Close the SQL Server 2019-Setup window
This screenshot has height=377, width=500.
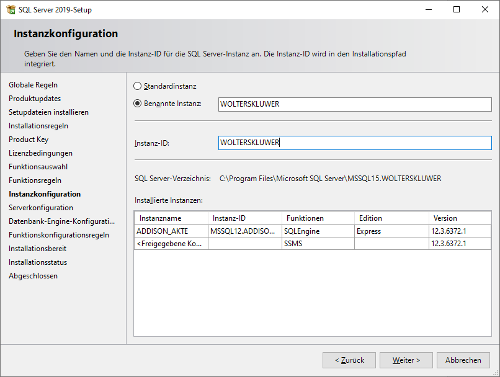click(485, 10)
